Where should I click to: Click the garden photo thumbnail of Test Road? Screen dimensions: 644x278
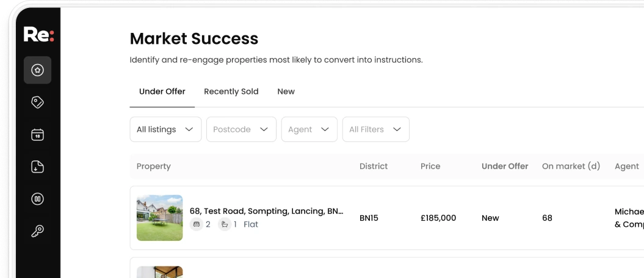point(159,218)
